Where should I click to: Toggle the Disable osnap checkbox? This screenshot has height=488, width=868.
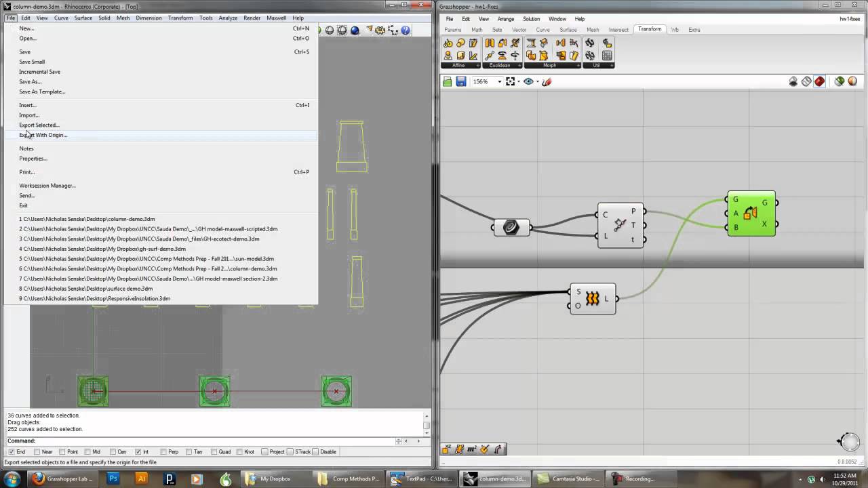315,451
